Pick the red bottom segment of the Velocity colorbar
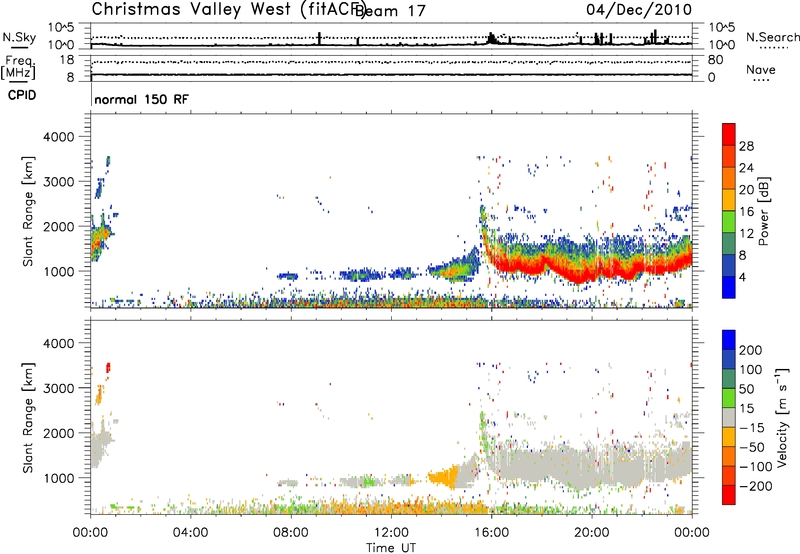 tap(729, 495)
